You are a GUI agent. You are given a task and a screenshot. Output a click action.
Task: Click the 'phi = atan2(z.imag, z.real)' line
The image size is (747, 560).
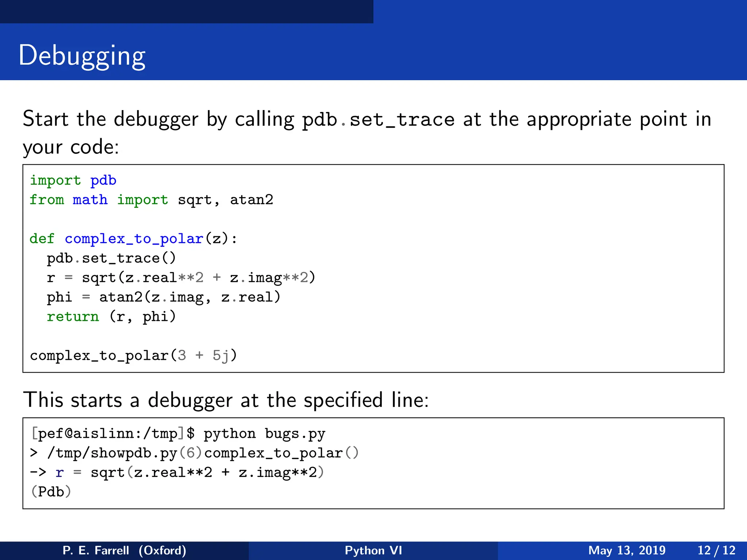point(164,297)
